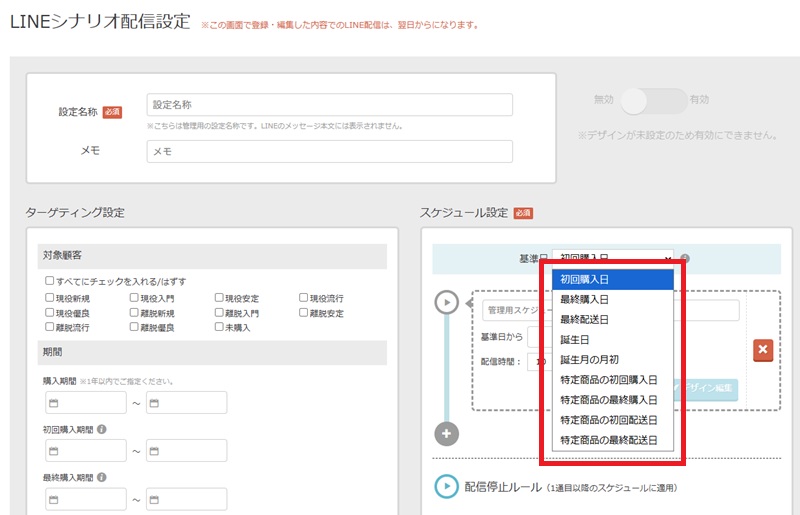The height and width of the screenshot is (515, 800).
Task: Open calendar for 最終購入期間 start date
Action: tap(54, 500)
